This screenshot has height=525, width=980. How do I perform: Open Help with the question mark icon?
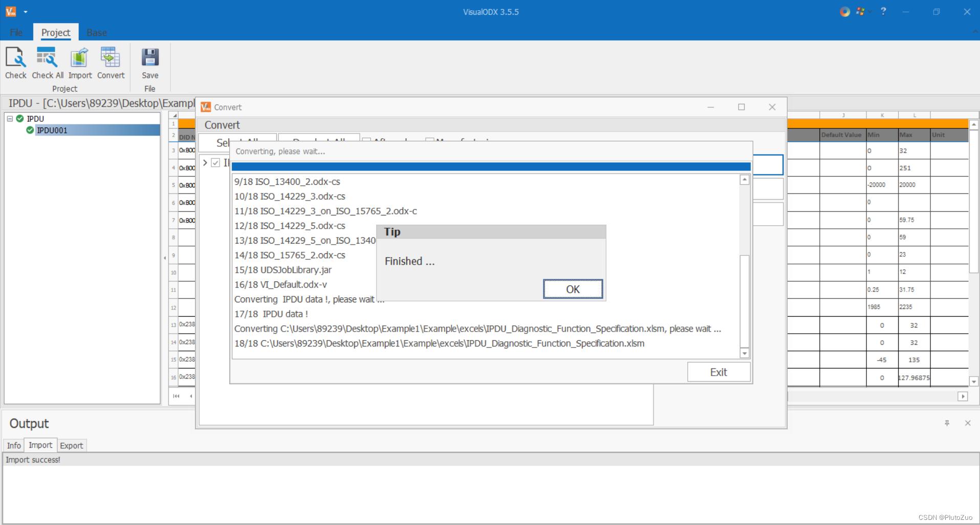(883, 11)
